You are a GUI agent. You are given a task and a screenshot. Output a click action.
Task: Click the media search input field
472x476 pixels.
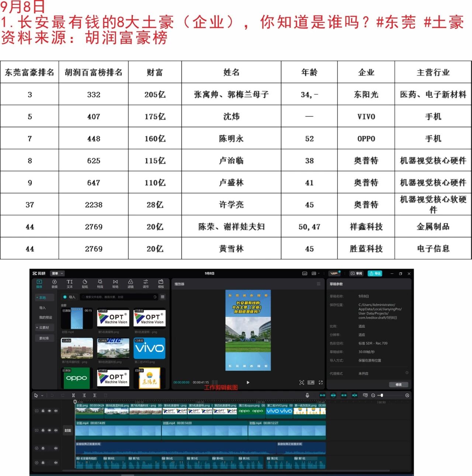(118, 297)
